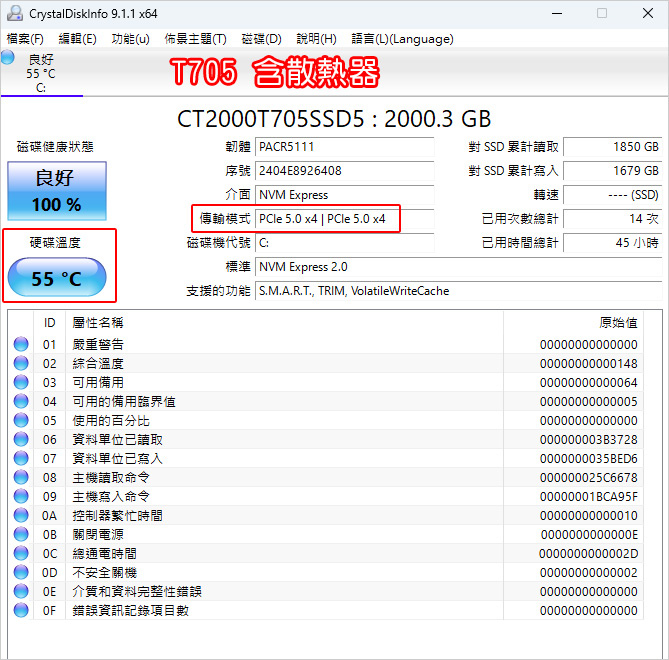The image size is (669, 660).
Task: Click raw value 0000000035BED6
Action: pyautogui.click(x=588, y=459)
